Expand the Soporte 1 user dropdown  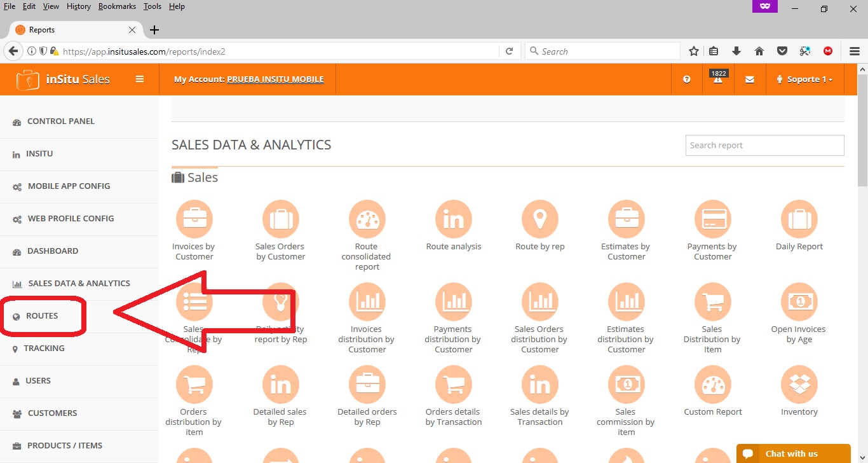click(804, 79)
